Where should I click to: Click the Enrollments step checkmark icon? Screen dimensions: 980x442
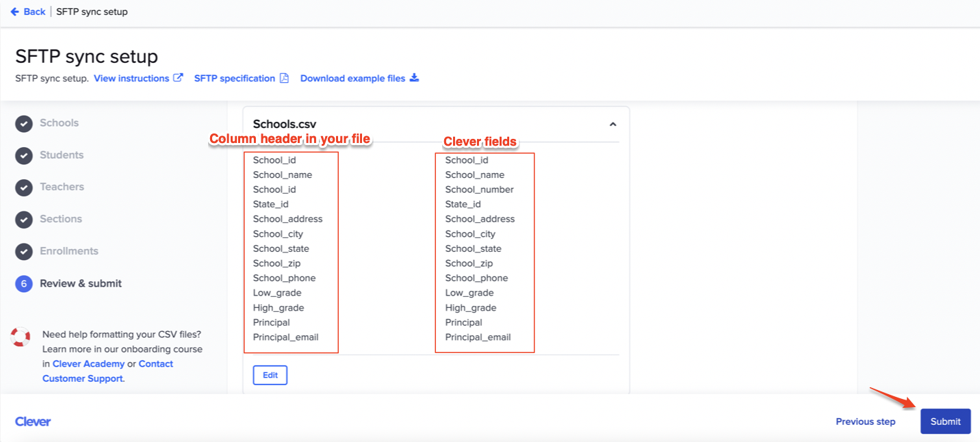pos(23,251)
